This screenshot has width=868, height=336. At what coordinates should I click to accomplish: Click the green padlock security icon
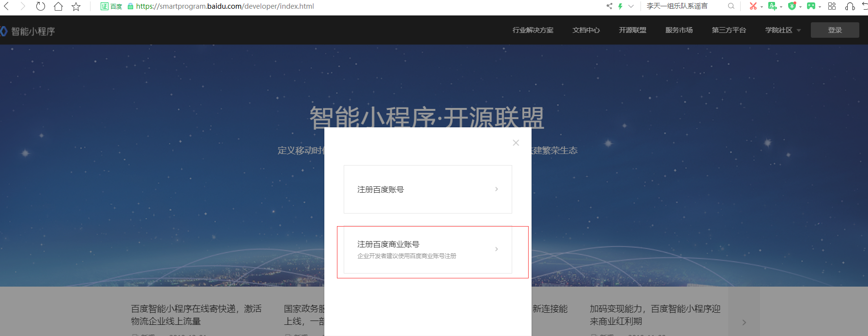(130, 6)
